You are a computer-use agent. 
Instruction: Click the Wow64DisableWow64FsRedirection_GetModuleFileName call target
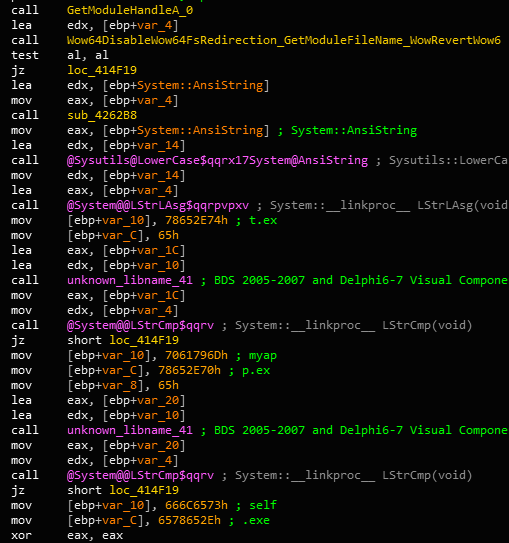pyautogui.click(x=284, y=40)
